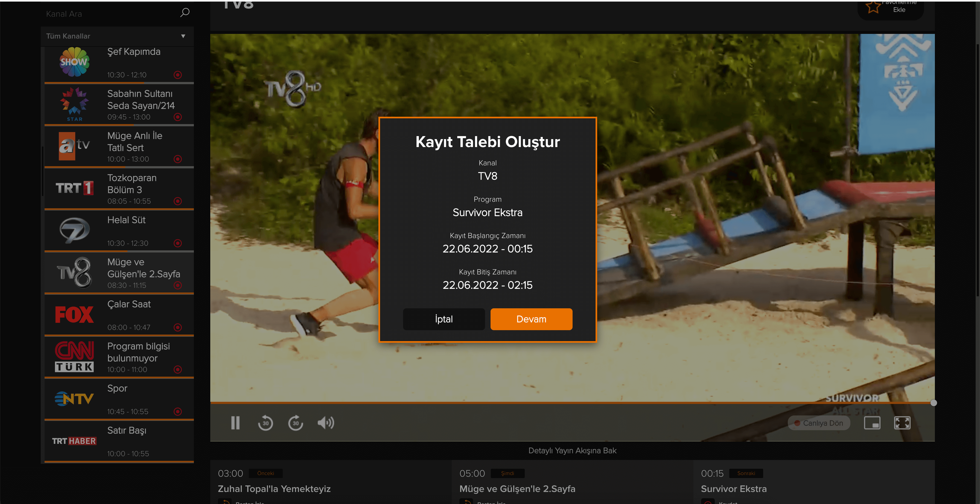This screenshot has height=504, width=980.
Task: Click Sonraki program tag
Action: click(x=746, y=473)
